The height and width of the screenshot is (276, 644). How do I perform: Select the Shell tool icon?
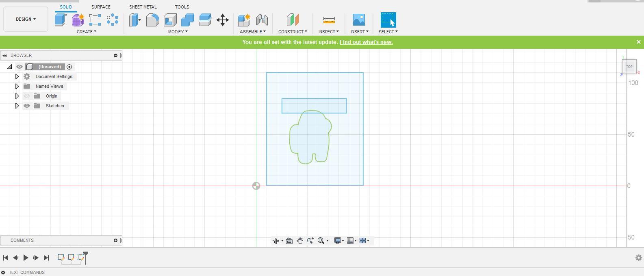[170, 20]
